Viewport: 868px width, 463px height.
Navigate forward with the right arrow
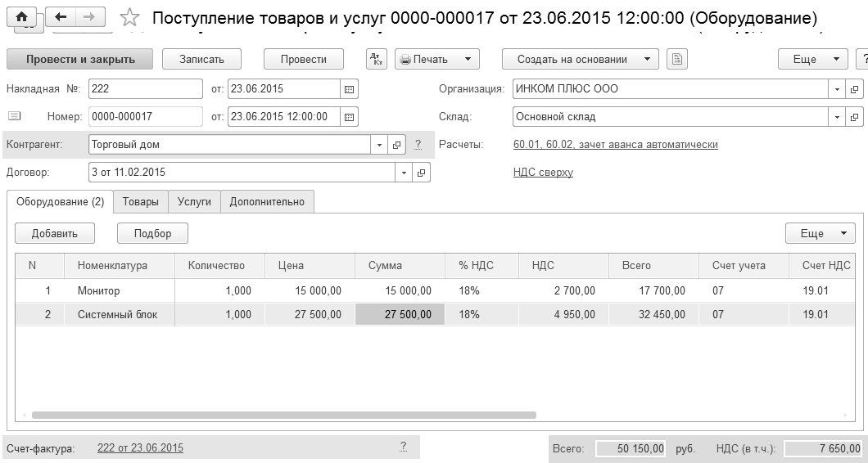click(89, 17)
